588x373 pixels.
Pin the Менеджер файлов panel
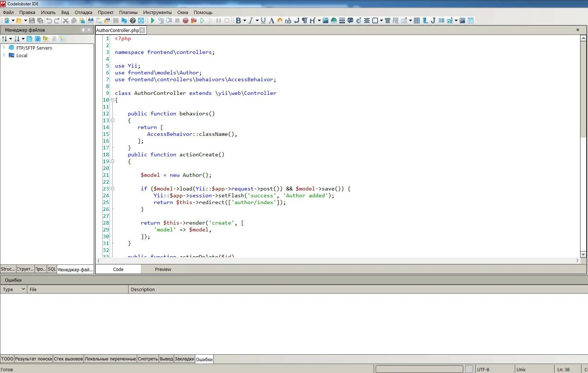tap(83, 30)
